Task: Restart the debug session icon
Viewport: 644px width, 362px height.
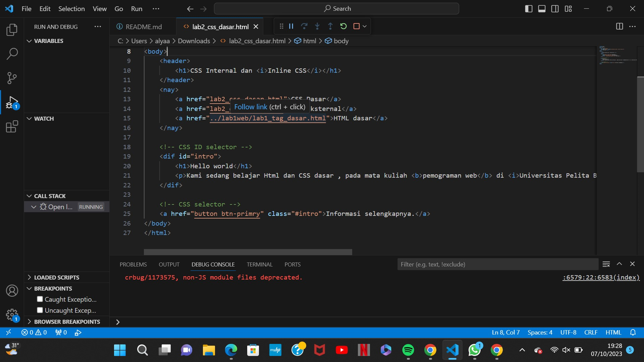Action: click(343, 26)
